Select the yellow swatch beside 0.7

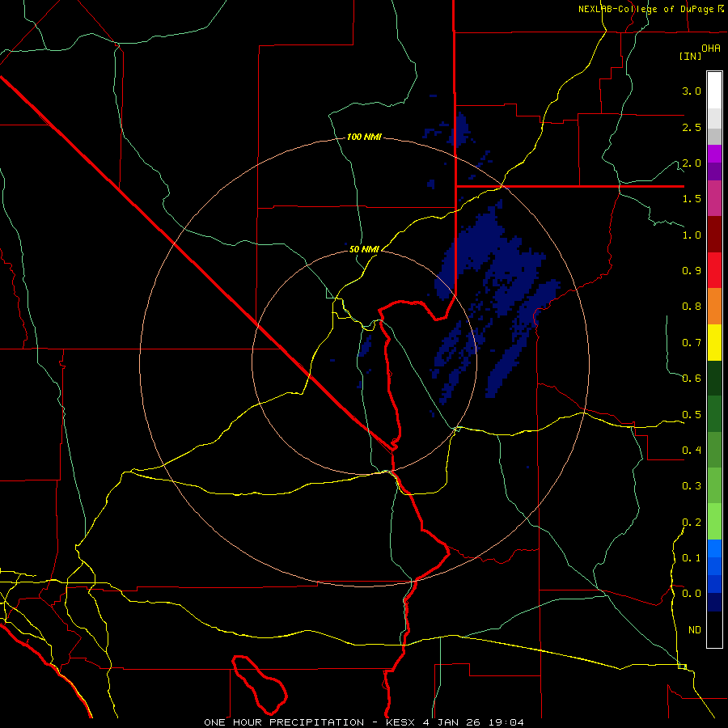(714, 342)
